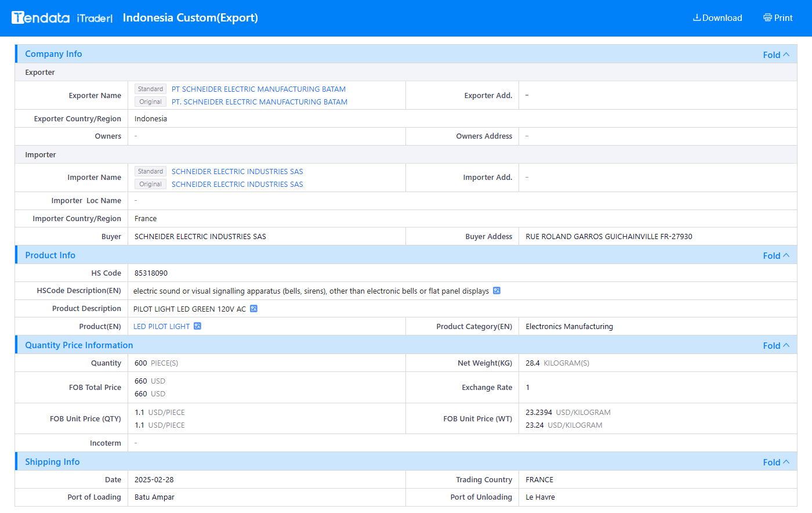The height and width of the screenshot is (513, 812).
Task: Click the Original tag on exporter name
Action: click(x=150, y=102)
